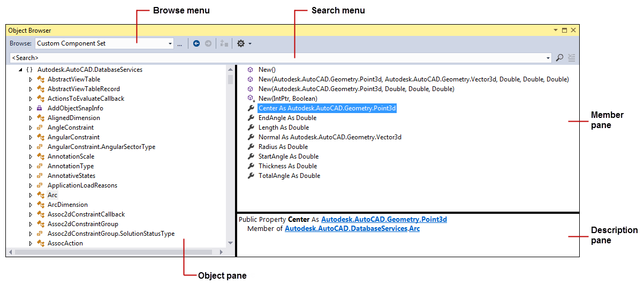The width and height of the screenshot is (644, 284).
Task: Select the AddObjectSnapInfo delegate icon
Action: click(x=40, y=108)
